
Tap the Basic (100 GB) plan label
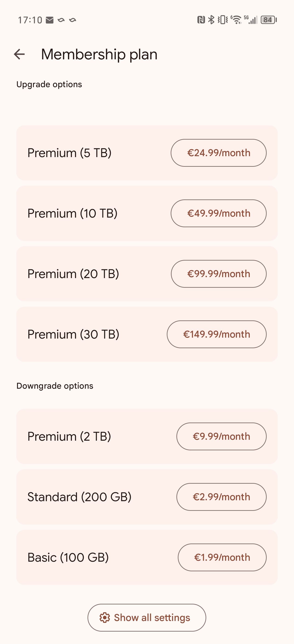coord(68,557)
